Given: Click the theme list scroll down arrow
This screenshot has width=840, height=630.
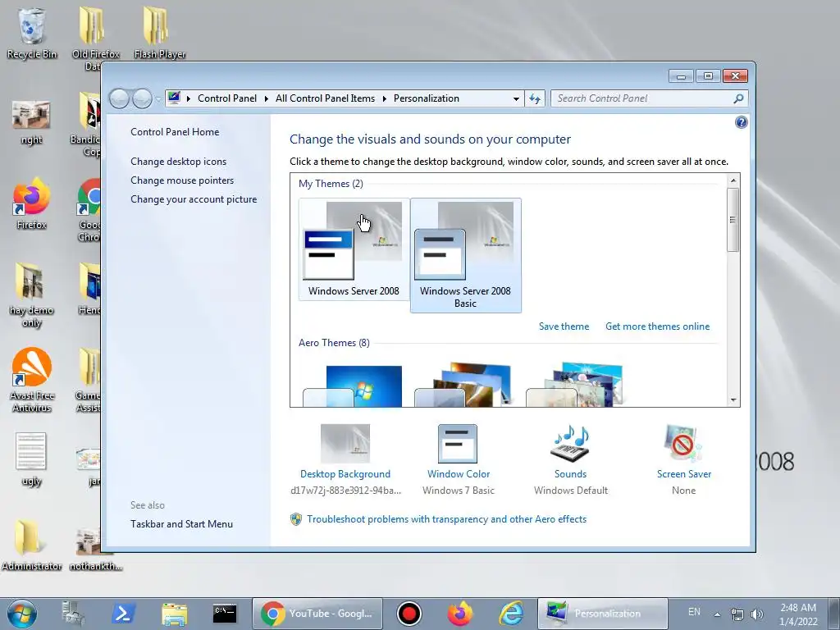Looking at the screenshot, I should 733,400.
